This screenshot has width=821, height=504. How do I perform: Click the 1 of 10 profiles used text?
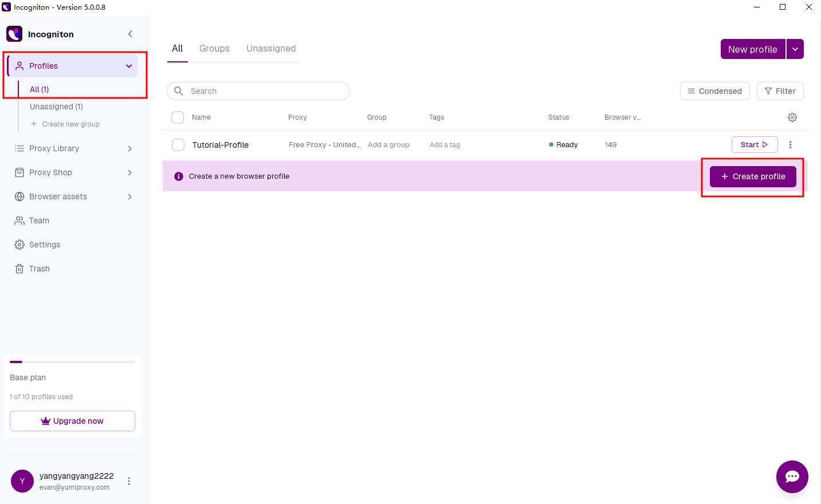41,397
